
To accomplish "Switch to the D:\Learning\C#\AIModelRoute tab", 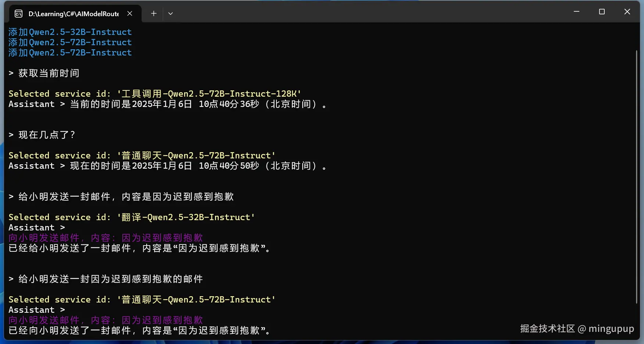I will pyautogui.click(x=74, y=13).
